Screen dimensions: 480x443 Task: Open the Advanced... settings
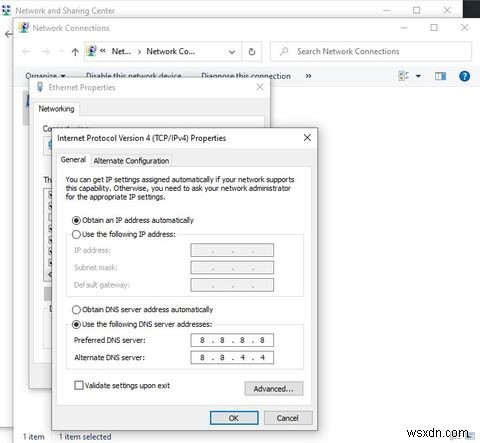[274, 389]
